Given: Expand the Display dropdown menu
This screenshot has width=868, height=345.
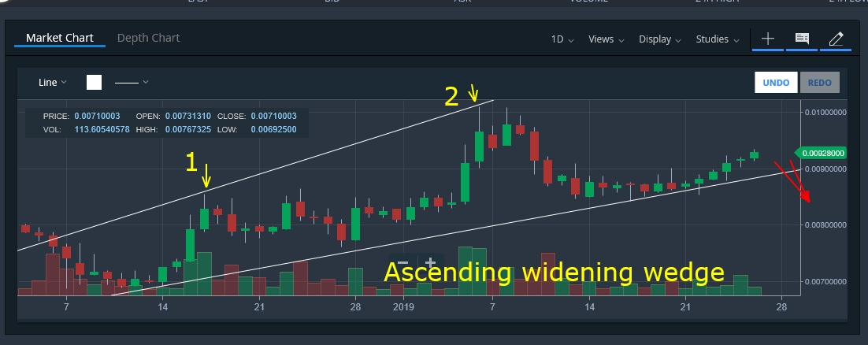Looking at the screenshot, I should click(x=660, y=39).
